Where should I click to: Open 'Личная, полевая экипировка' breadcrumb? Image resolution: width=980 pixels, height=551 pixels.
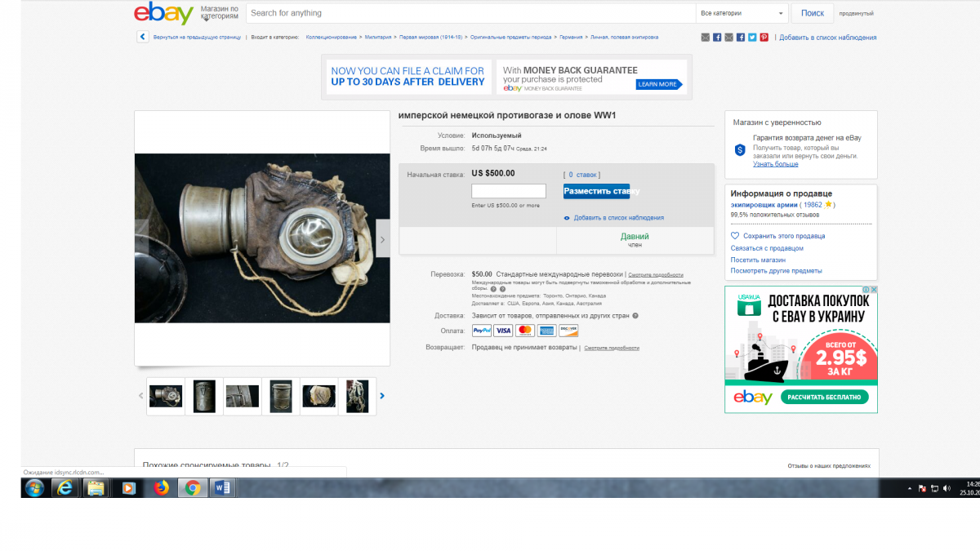coord(624,37)
